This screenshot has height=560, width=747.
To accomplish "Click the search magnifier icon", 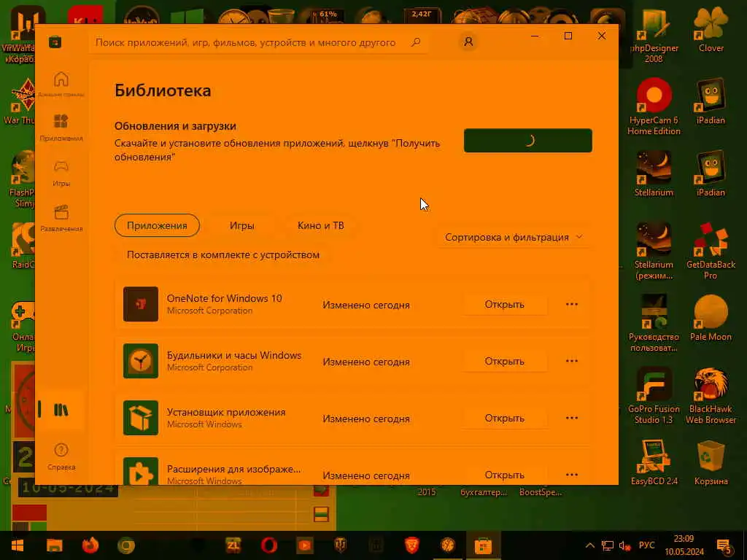I will (416, 42).
